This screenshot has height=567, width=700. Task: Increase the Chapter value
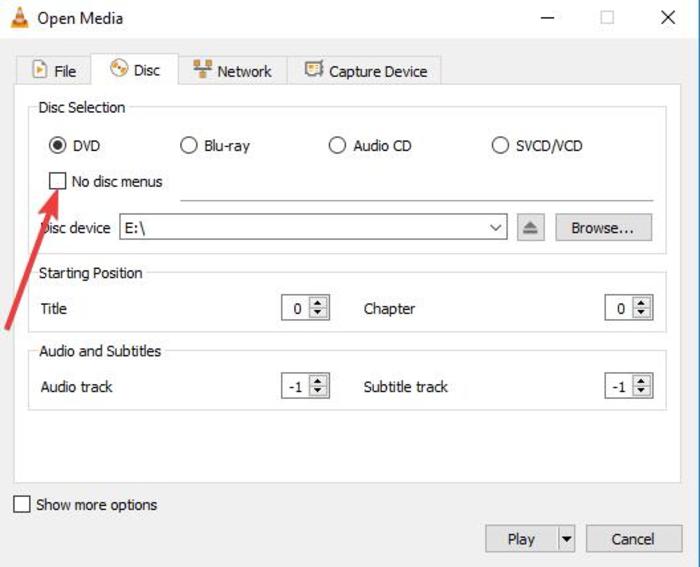(x=641, y=302)
